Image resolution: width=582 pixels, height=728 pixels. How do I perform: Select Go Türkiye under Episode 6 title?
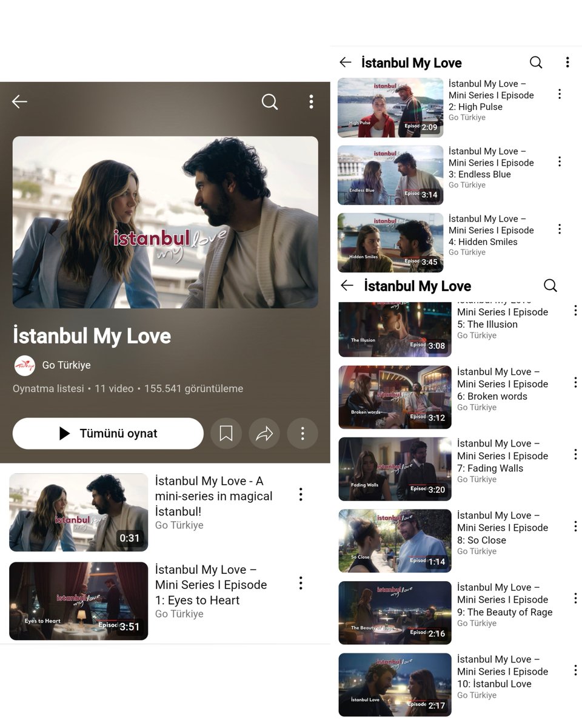[477, 408]
